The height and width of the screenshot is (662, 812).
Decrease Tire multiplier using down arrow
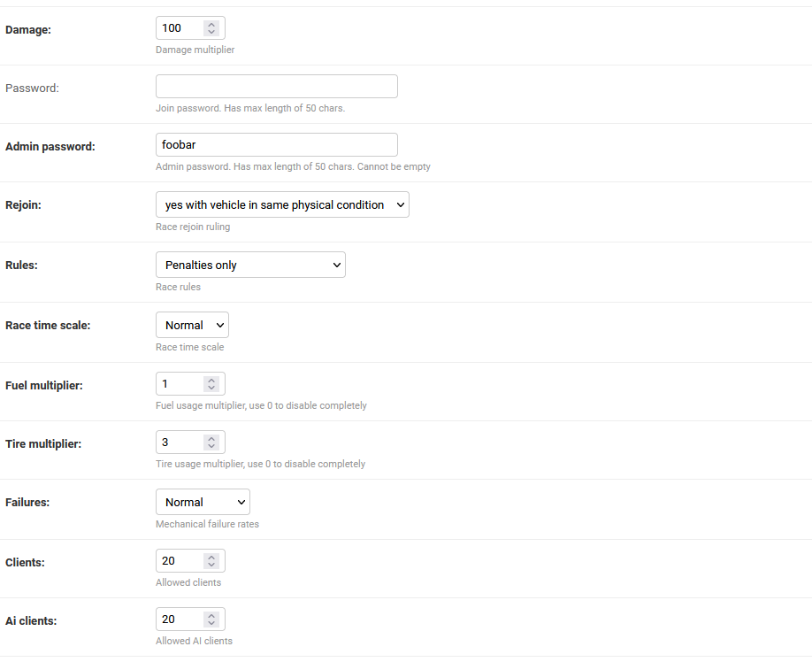pyautogui.click(x=211, y=446)
